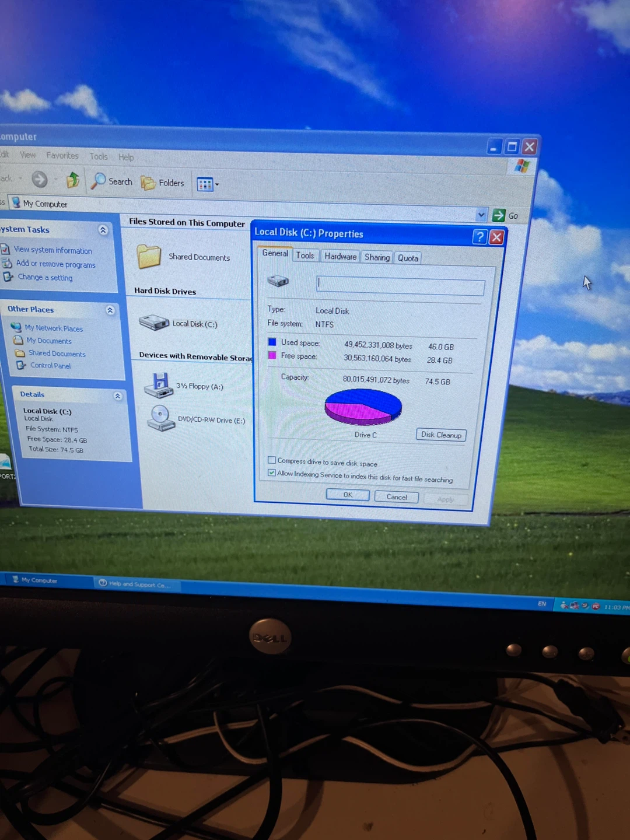Screen dimensions: 630x840
Task: Expand the address bar dropdown arrow
Action: (481, 215)
